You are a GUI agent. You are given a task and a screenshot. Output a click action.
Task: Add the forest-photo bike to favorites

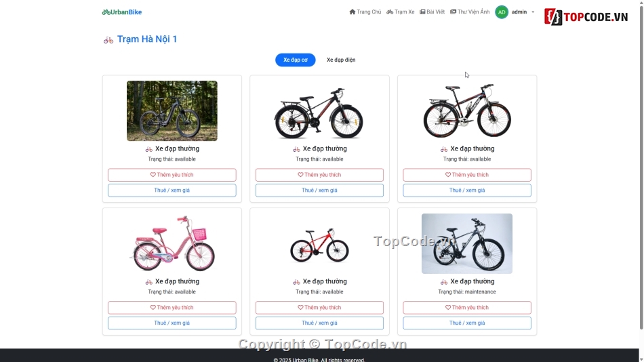pos(172,175)
